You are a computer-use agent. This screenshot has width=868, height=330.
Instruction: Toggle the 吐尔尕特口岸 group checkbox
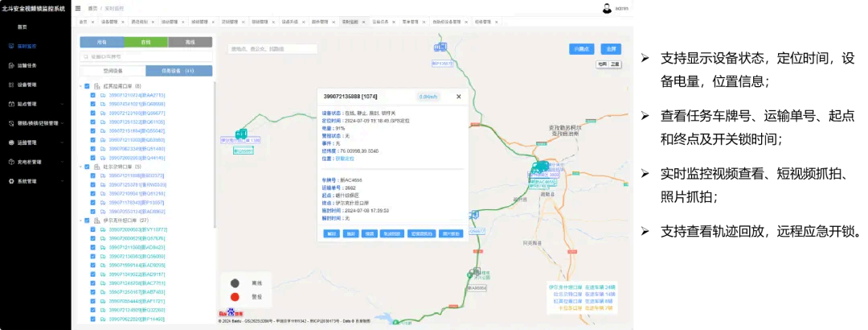pos(87,167)
